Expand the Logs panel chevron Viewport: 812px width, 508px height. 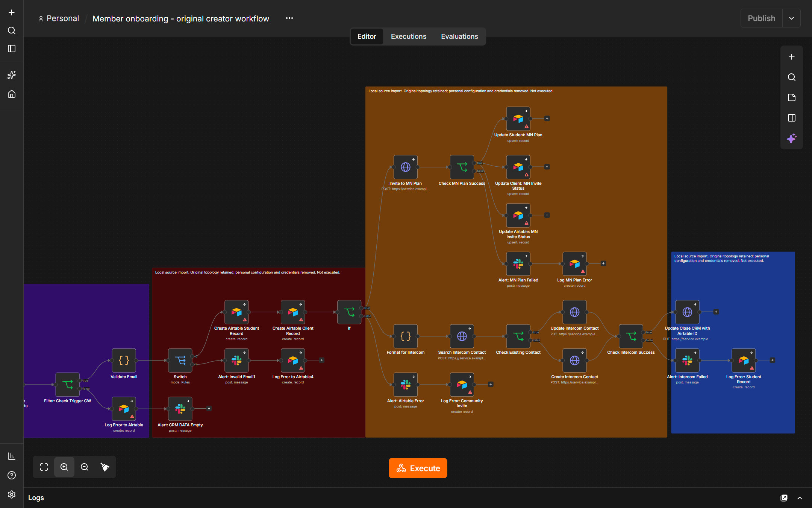point(800,498)
